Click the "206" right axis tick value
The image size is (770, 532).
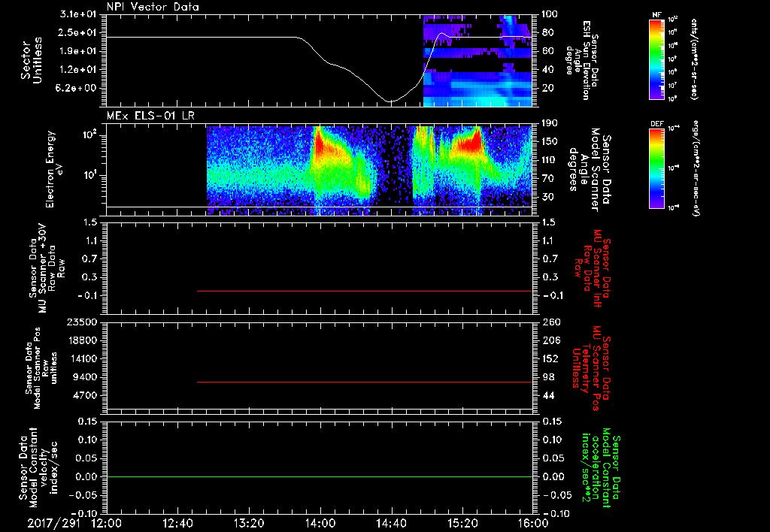[551, 340]
